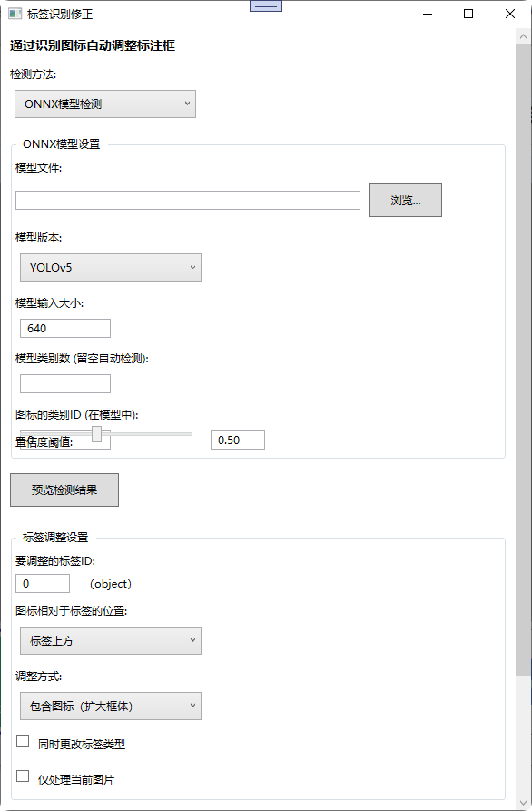Adjust the 置信度阈值 confidence slider
The height and width of the screenshot is (811, 532).
pos(96,434)
